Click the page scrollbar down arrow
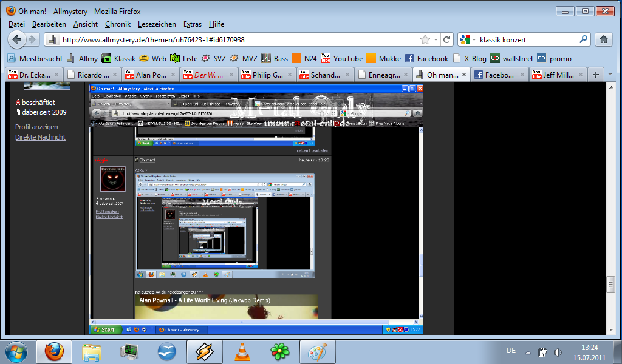The width and height of the screenshot is (622, 364). point(611,330)
